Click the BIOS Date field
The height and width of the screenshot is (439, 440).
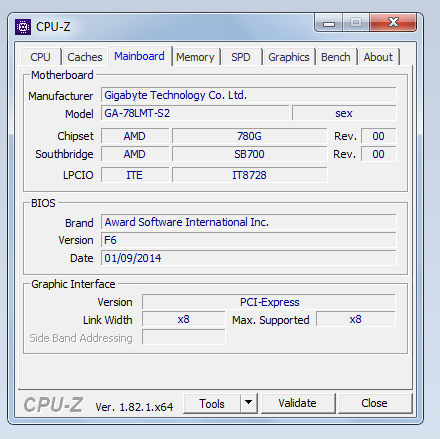tap(249, 258)
